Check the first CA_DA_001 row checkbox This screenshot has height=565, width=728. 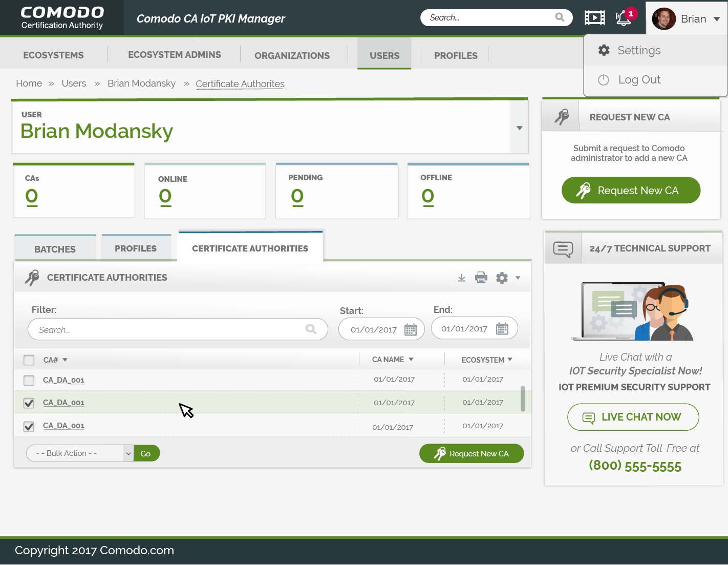tap(29, 381)
